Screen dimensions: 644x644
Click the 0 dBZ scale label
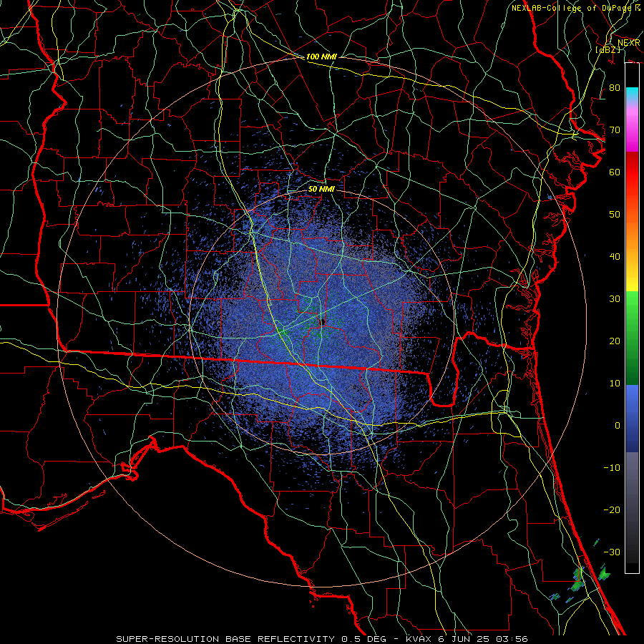pyautogui.click(x=618, y=426)
